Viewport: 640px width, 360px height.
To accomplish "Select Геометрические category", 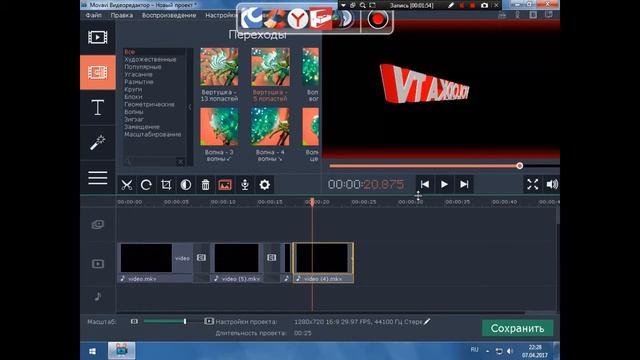I will coord(149,104).
